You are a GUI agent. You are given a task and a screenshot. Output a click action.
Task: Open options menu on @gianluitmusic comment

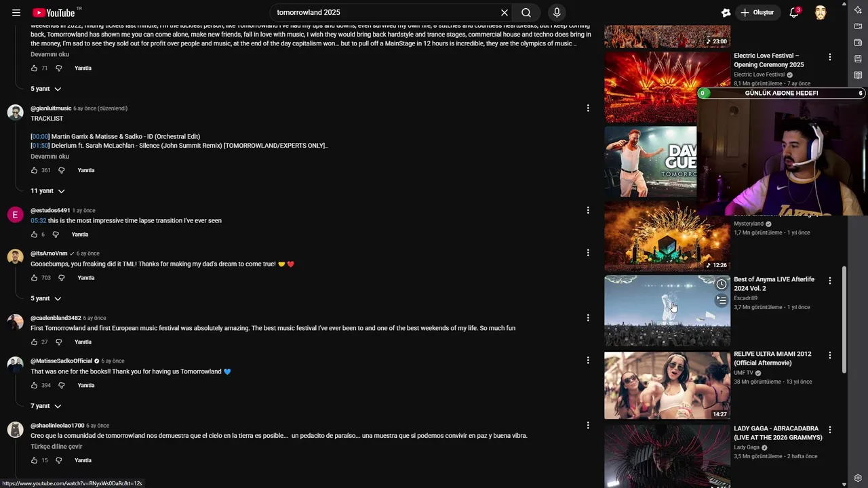coord(588,108)
